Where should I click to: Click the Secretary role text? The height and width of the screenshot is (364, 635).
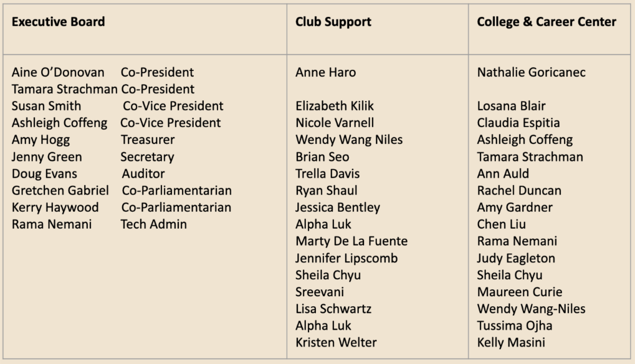(147, 157)
